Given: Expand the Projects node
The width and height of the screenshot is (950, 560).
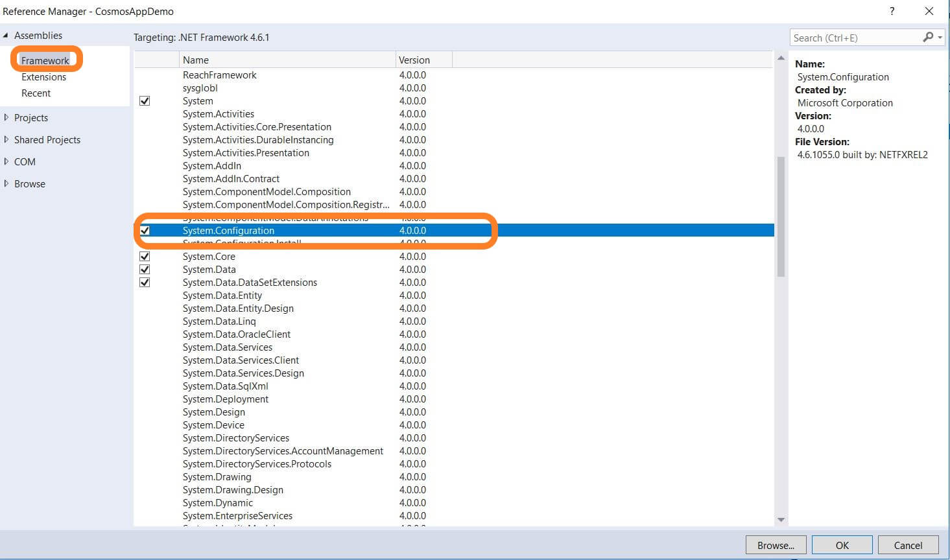Looking at the screenshot, I should (6, 118).
